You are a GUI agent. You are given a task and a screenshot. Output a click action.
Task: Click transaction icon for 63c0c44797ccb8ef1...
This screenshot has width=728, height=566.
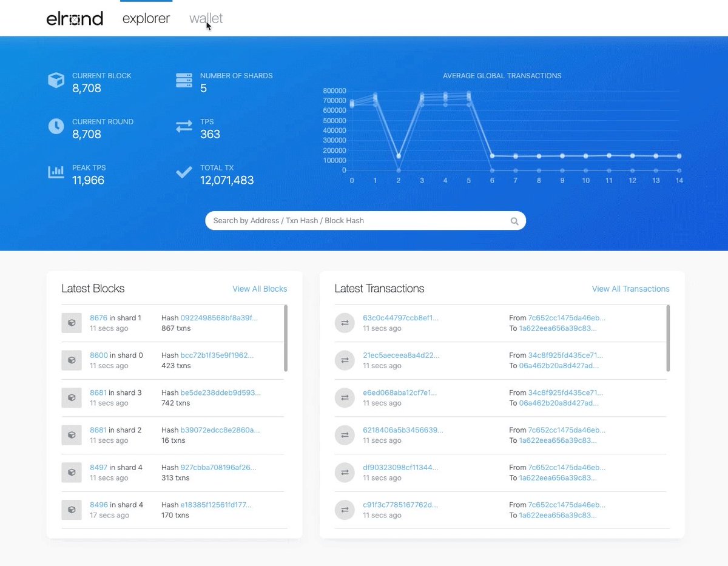[345, 323]
